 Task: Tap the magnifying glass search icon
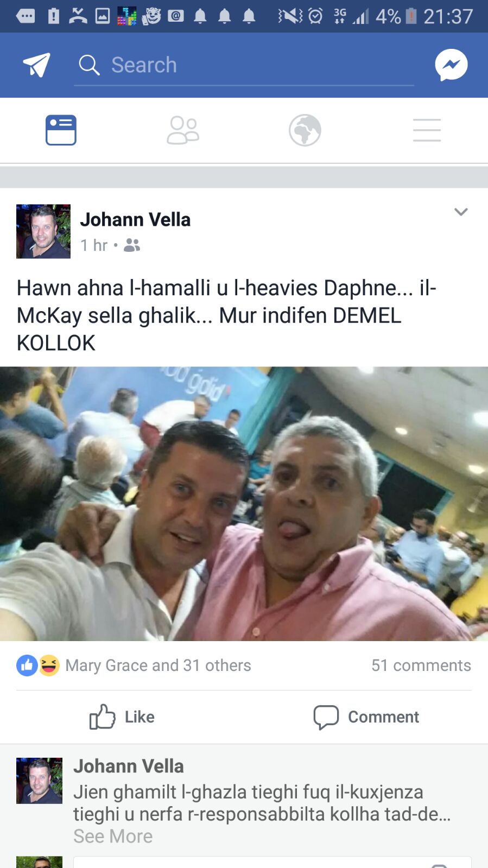(x=89, y=65)
